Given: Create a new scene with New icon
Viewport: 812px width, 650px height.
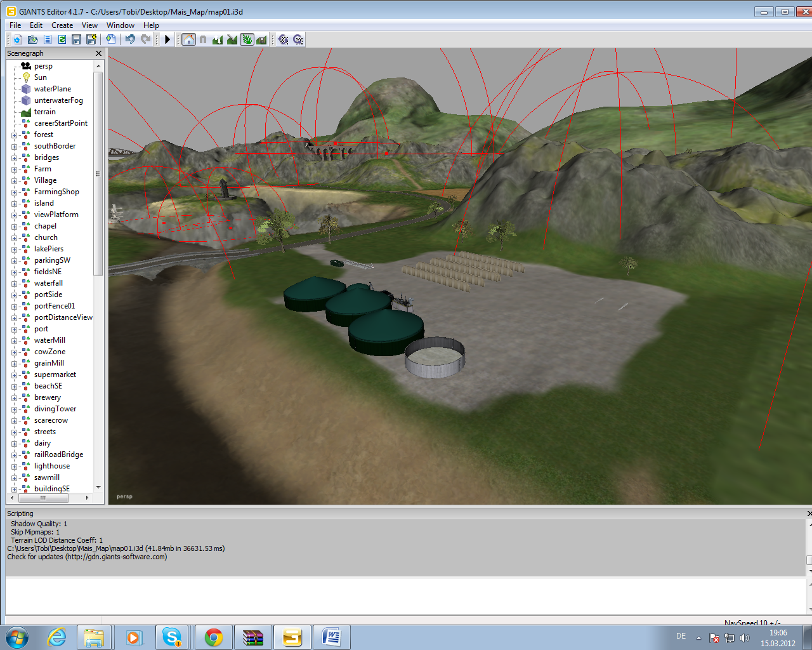Looking at the screenshot, I should 18,39.
